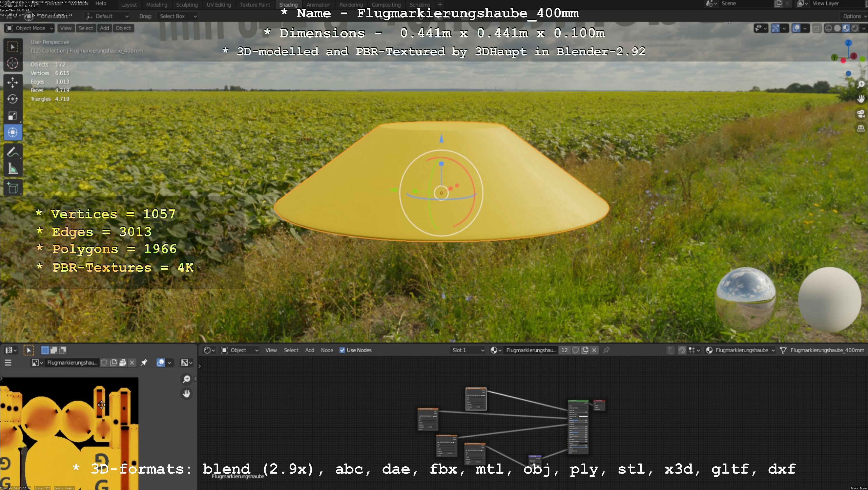
Task: Pin the material in shader editor header
Action: click(606, 350)
